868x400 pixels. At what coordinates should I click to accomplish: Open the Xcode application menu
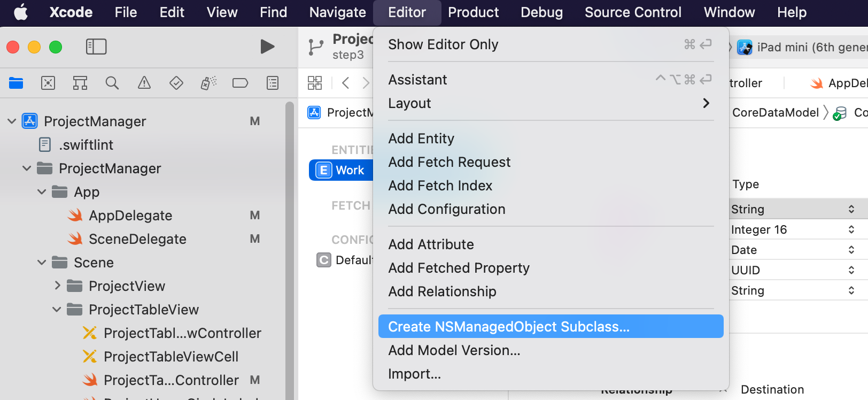71,12
